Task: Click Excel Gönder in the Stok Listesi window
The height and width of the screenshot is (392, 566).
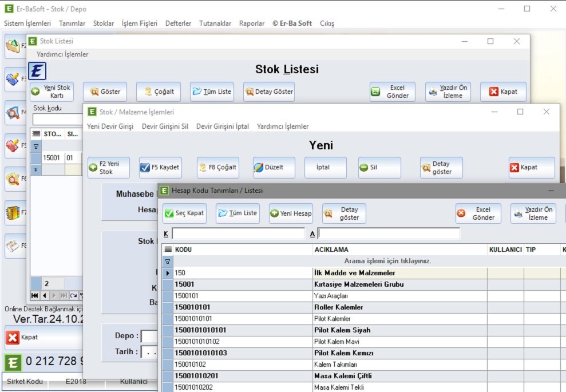Action: 393,92
